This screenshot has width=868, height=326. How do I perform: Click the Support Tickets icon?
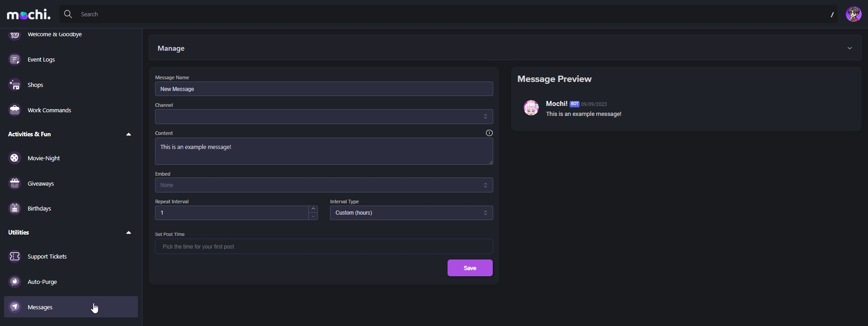click(x=15, y=256)
